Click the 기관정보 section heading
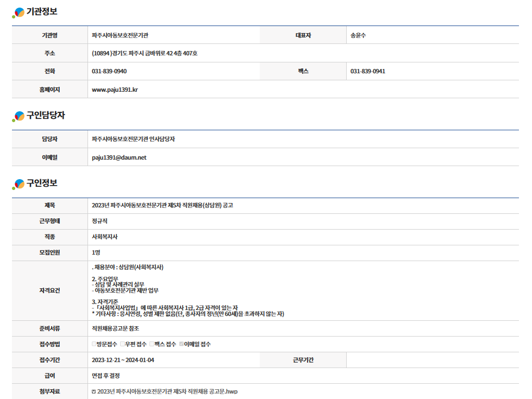Screen dimensions: 532x399 (x=42, y=11)
